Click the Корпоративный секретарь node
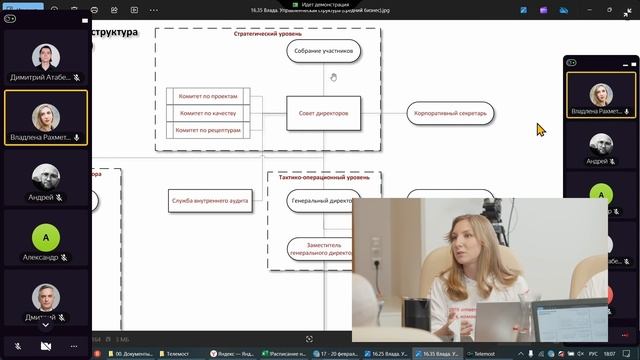The width and height of the screenshot is (640, 360). point(450,113)
